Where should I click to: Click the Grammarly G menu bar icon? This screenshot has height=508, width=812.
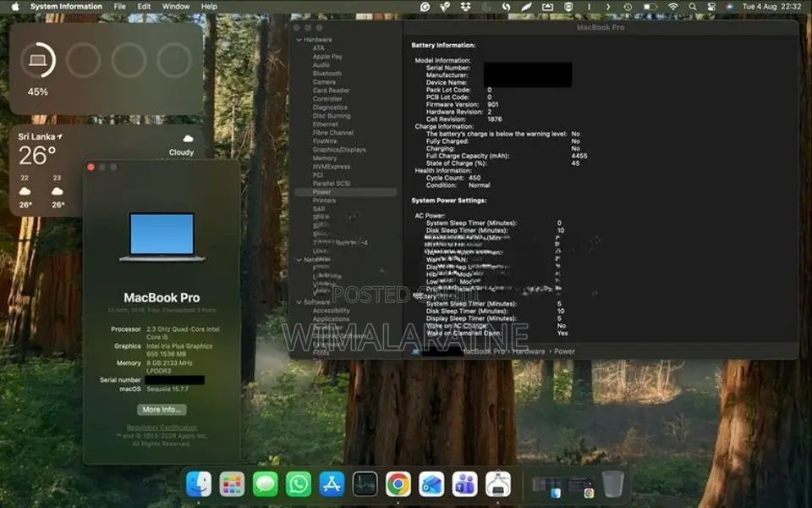pos(425,7)
